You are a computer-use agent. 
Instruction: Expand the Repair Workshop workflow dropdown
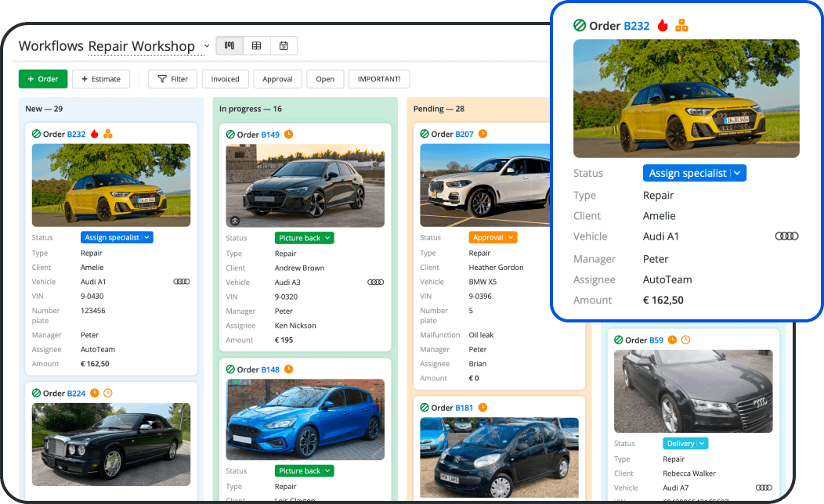point(207,46)
